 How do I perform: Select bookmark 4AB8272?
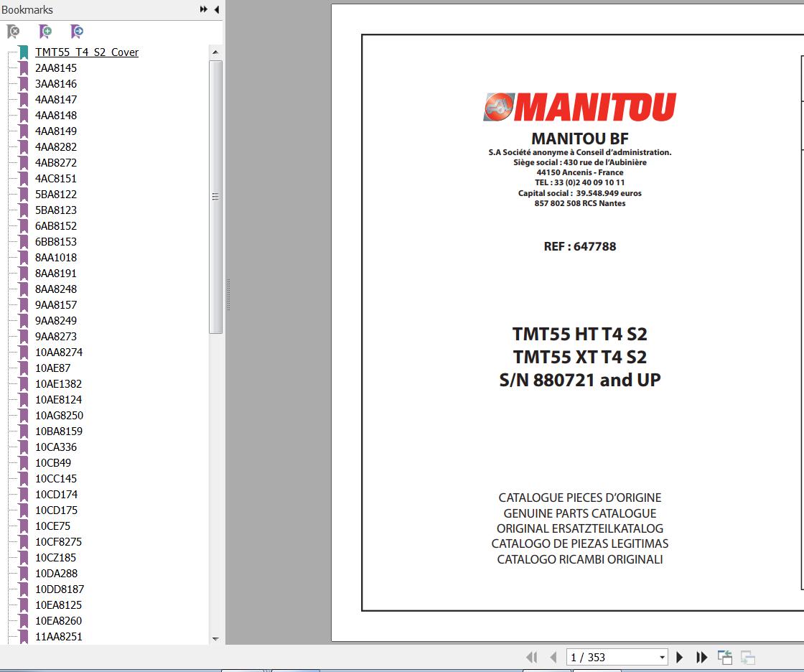[x=56, y=163]
